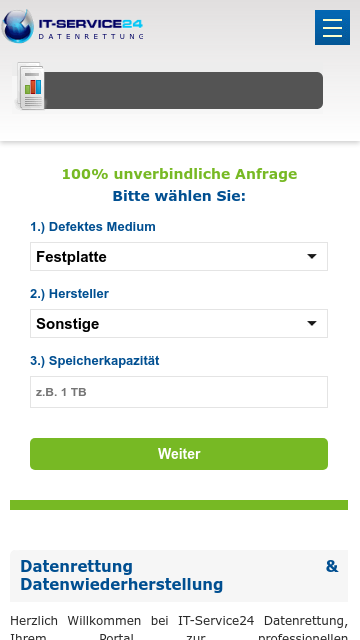
Task: Click the '100% unverbindliche Anfrage' heading
Action: [180, 174]
